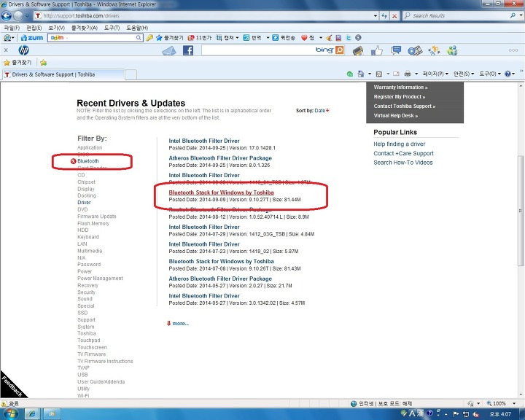Screen dimensions: 525x420
Task: Open the zoom level 100% dropdown
Action: point(513,403)
